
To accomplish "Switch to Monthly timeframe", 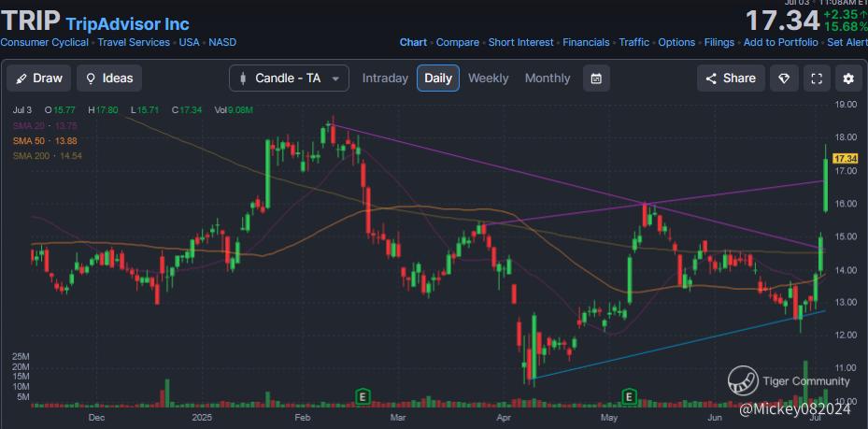I will (x=548, y=79).
